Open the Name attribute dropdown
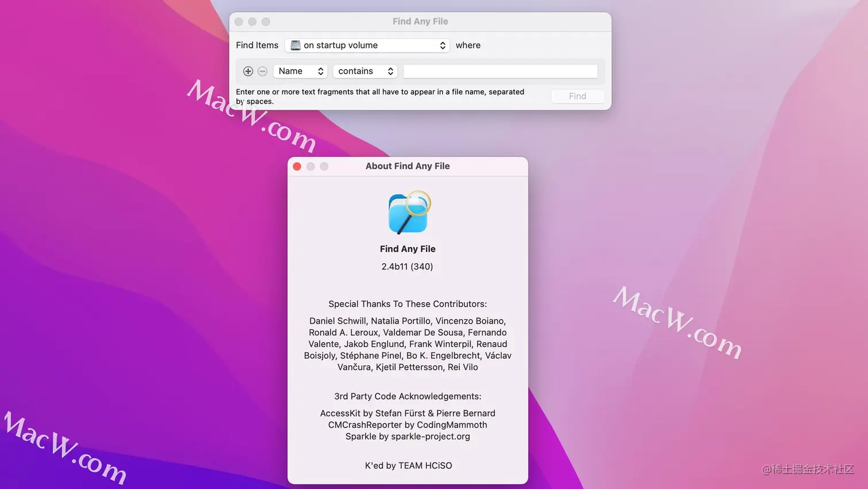The height and width of the screenshot is (489, 868). (300, 71)
